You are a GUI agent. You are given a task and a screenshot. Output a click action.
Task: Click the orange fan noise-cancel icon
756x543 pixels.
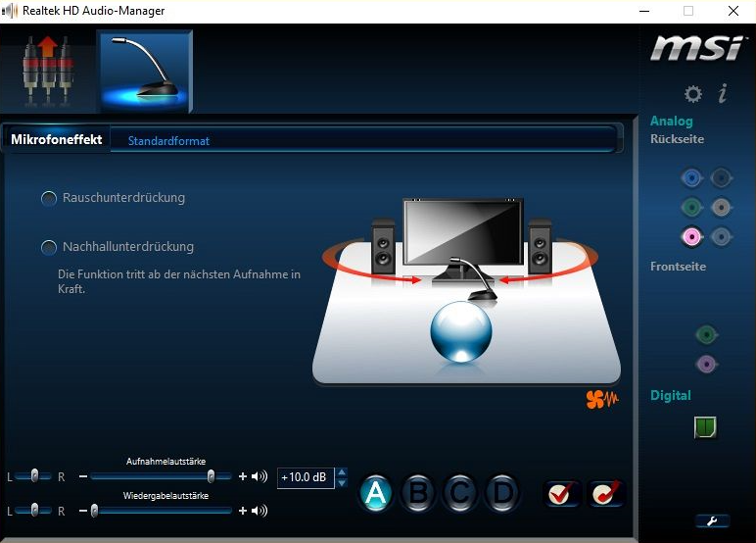pyautogui.click(x=602, y=399)
